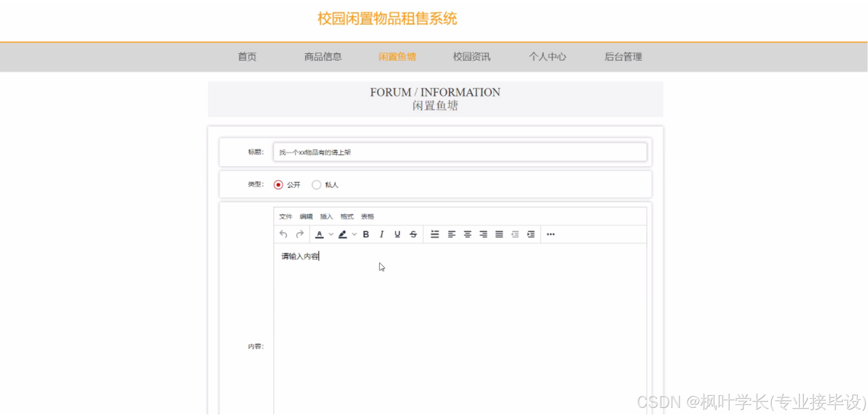
Task: Increase indent icon
Action: point(531,234)
